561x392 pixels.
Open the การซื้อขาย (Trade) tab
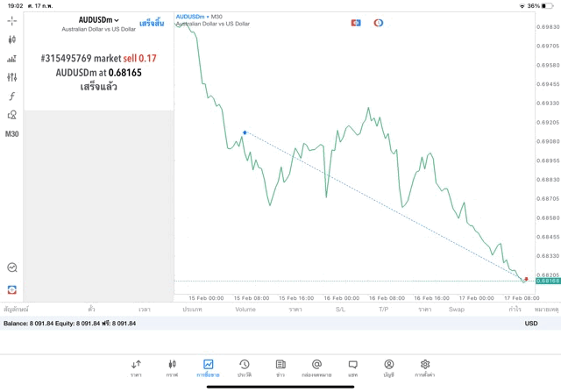click(208, 368)
